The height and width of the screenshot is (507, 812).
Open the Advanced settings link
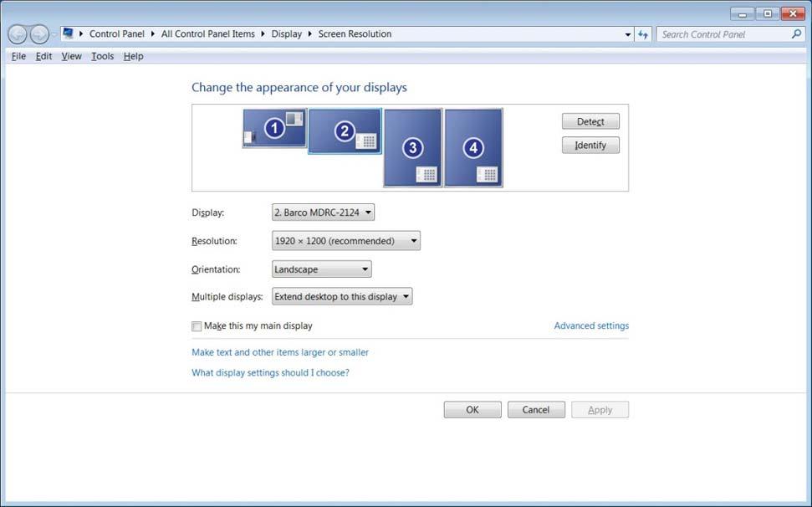[591, 325]
